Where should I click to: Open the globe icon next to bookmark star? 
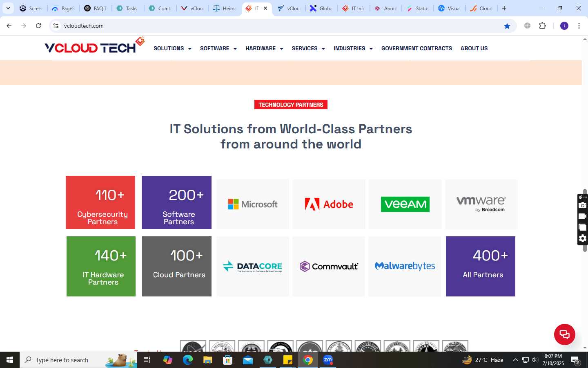pyautogui.click(x=528, y=26)
